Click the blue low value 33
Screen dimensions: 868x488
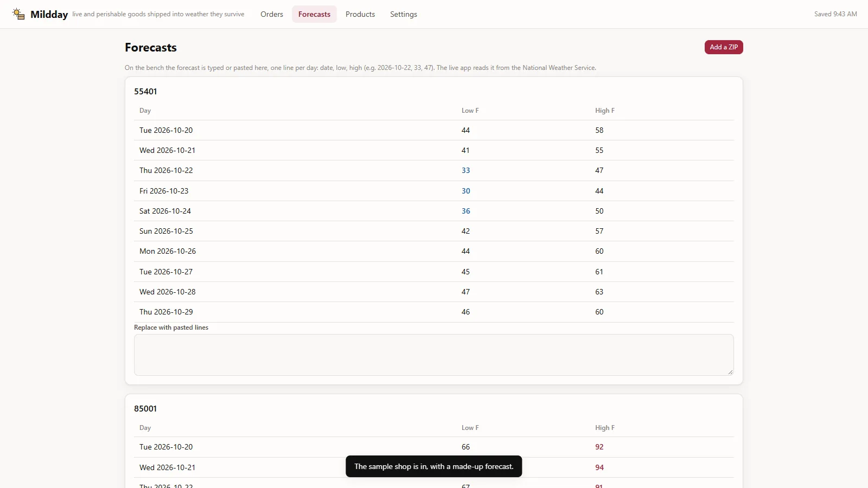465,170
